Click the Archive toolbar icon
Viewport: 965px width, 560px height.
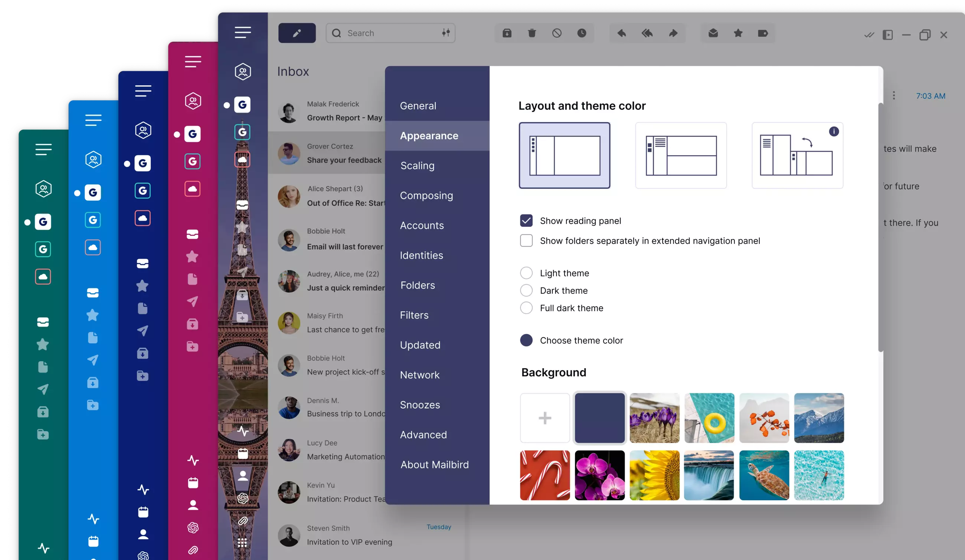point(507,33)
